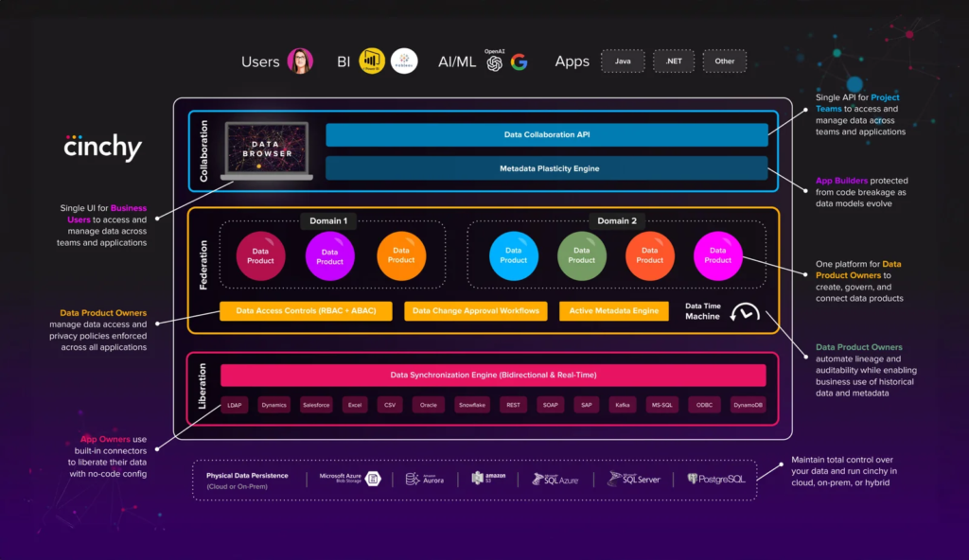
Task: Click the user avatar photo beside Users
Action: (x=300, y=61)
